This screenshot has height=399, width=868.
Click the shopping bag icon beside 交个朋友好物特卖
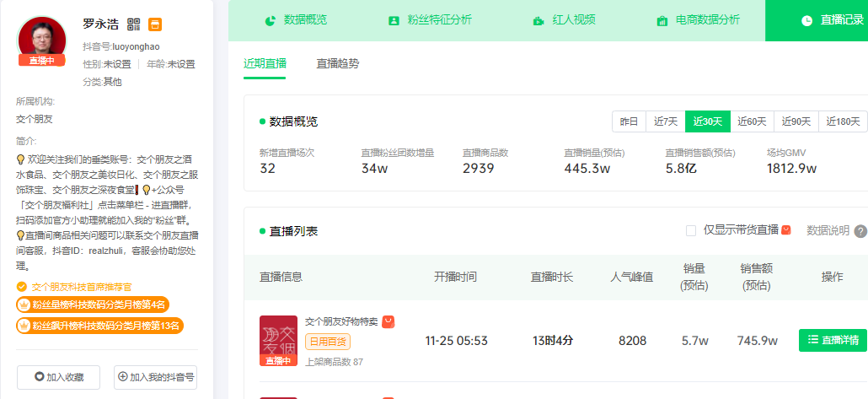point(388,321)
